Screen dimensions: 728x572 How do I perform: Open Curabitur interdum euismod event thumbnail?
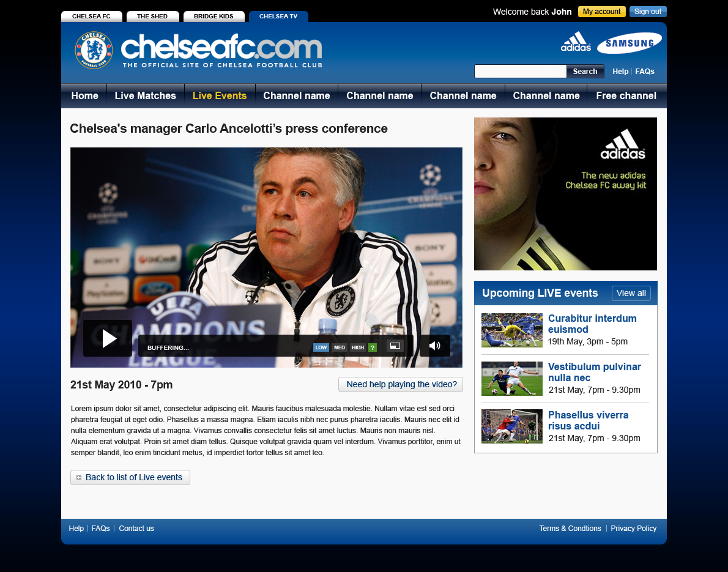tap(511, 330)
